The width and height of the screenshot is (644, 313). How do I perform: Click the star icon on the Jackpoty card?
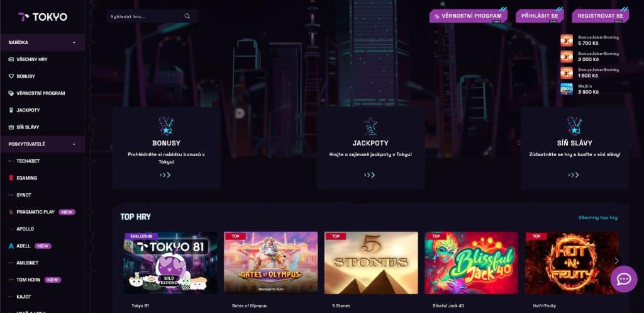tap(370, 126)
